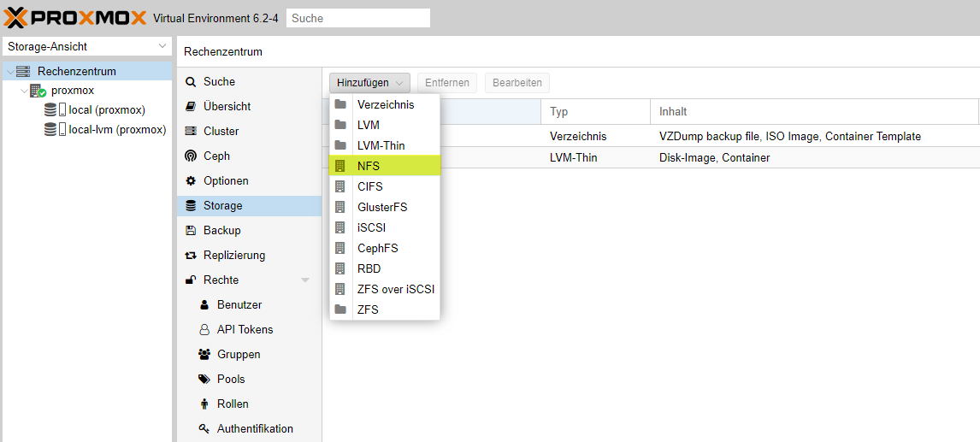Click the Proxmox logo icon
The image size is (980, 442).
click(16, 17)
